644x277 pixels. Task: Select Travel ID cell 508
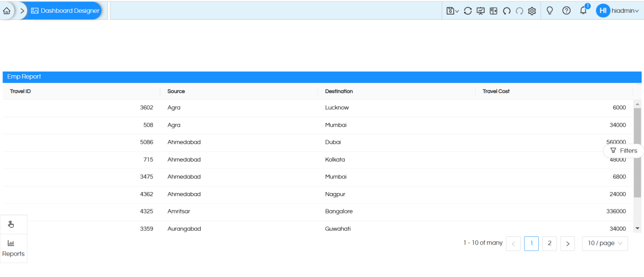click(148, 125)
